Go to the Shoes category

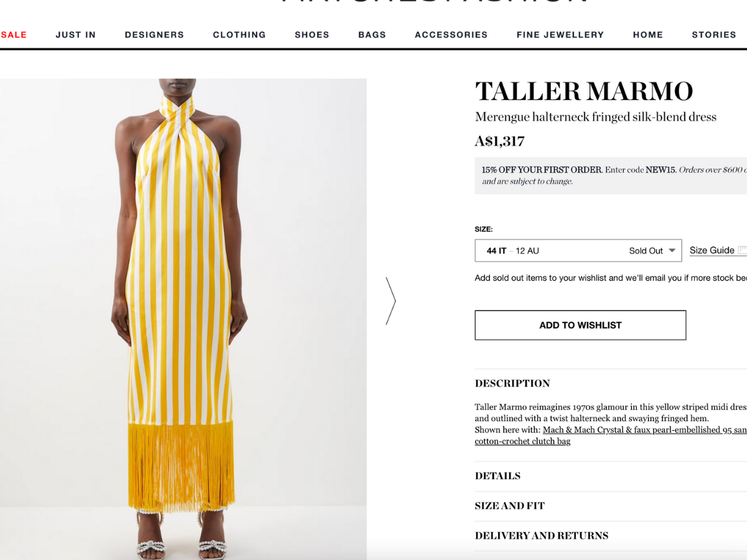tap(312, 35)
